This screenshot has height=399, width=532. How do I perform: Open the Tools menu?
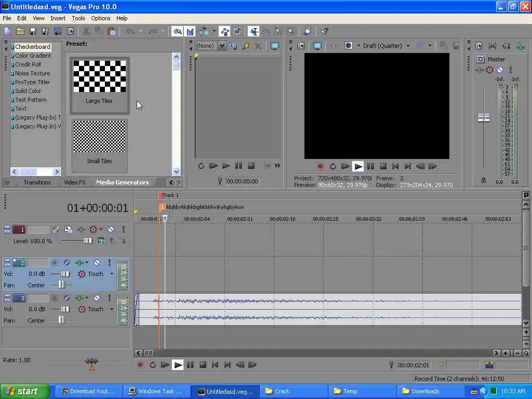pyautogui.click(x=78, y=18)
